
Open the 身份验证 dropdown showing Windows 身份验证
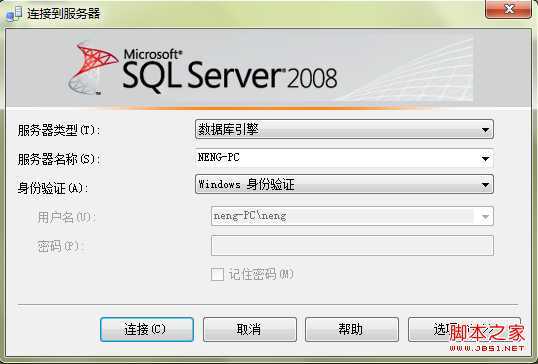pos(344,184)
